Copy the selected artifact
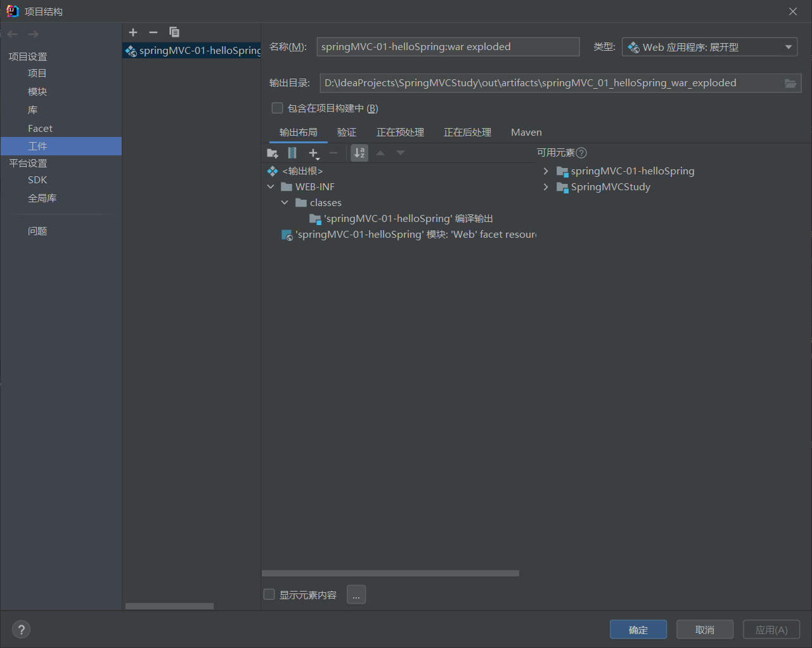Viewport: 812px width, 648px height. pos(174,32)
